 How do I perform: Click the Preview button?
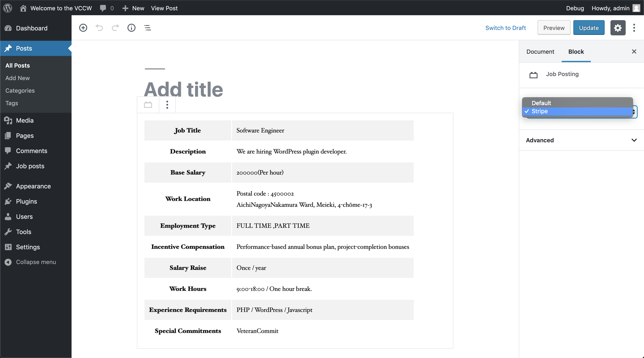click(x=554, y=28)
